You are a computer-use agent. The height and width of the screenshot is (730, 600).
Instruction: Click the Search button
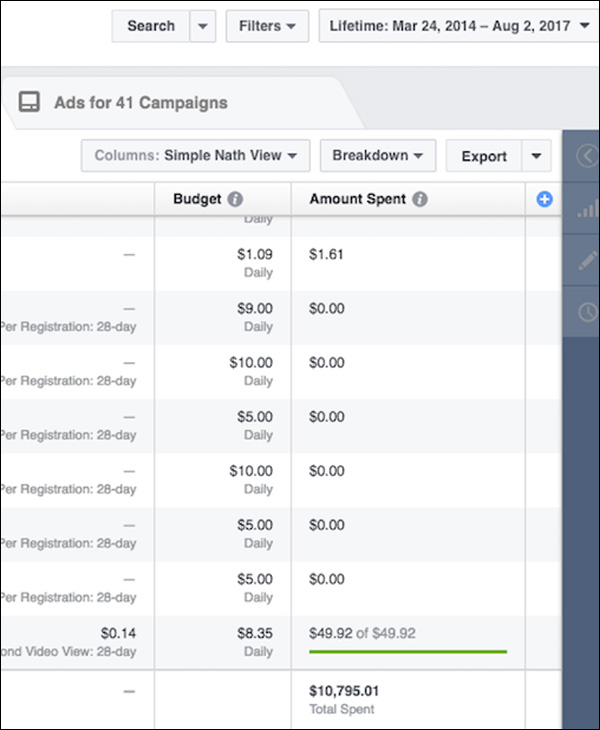(151, 26)
